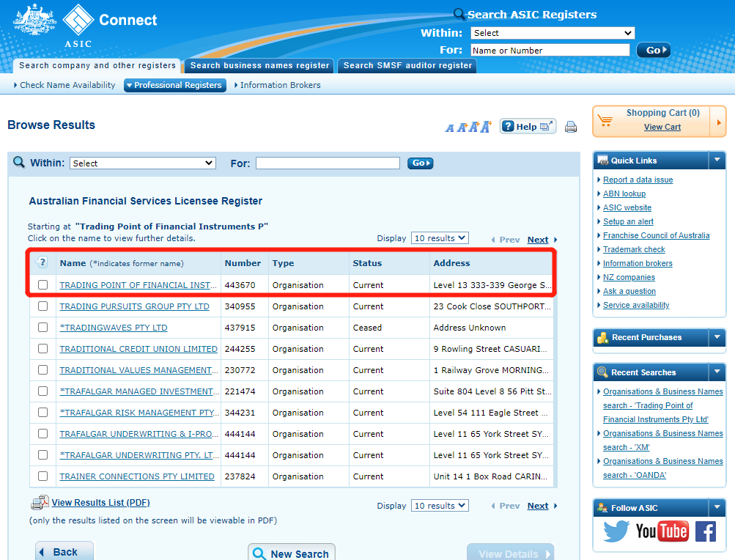Expand the Recent Purchases panel arrow
The height and width of the screenshot is (560, 735).
pos(717,336)
